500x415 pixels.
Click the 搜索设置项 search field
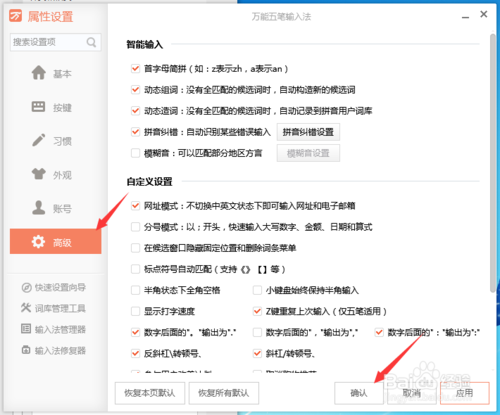55,42
